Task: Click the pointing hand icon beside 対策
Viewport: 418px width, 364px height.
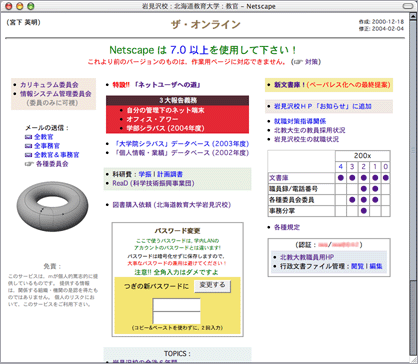Action: [298, 62]
